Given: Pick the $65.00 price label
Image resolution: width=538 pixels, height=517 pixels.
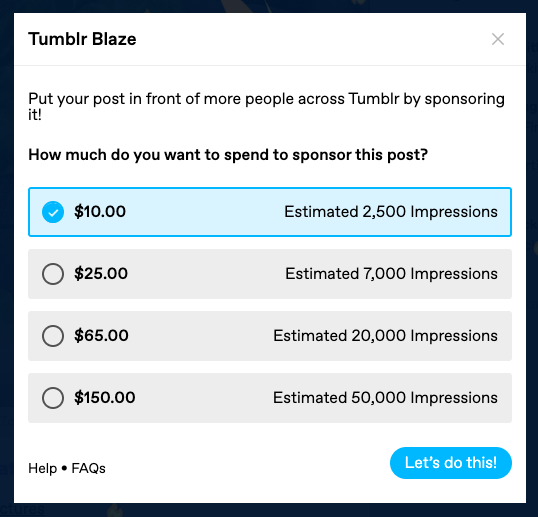Looking at the screenshot, I should (101, 336).
